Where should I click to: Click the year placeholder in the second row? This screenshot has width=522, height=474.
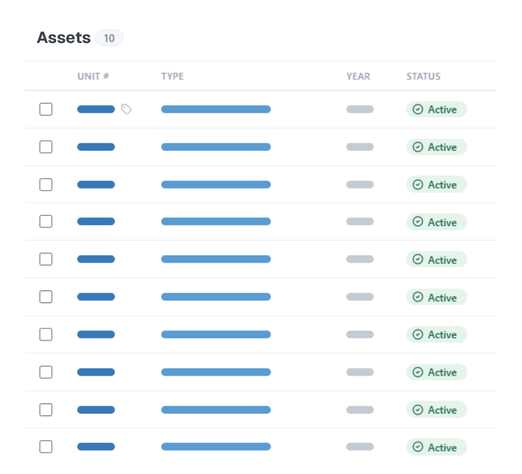click(360, 147)
